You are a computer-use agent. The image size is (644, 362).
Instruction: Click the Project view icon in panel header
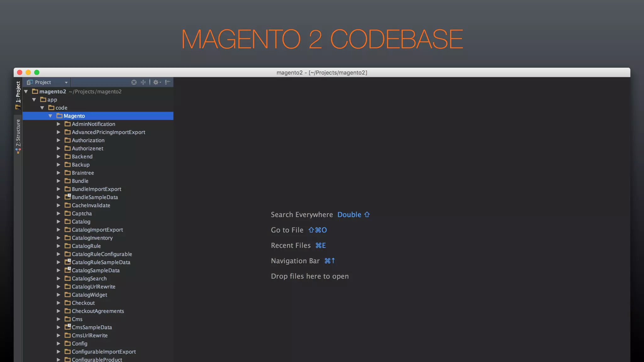coord(30,82)
